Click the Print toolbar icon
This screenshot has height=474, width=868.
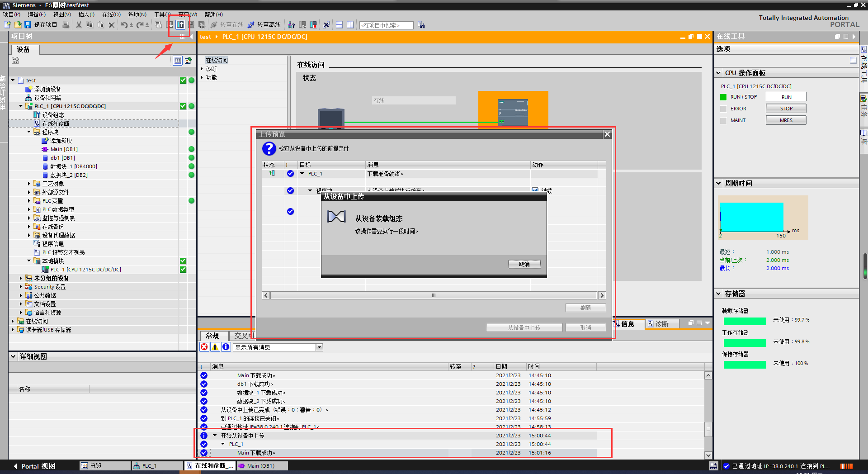(66, 25)
